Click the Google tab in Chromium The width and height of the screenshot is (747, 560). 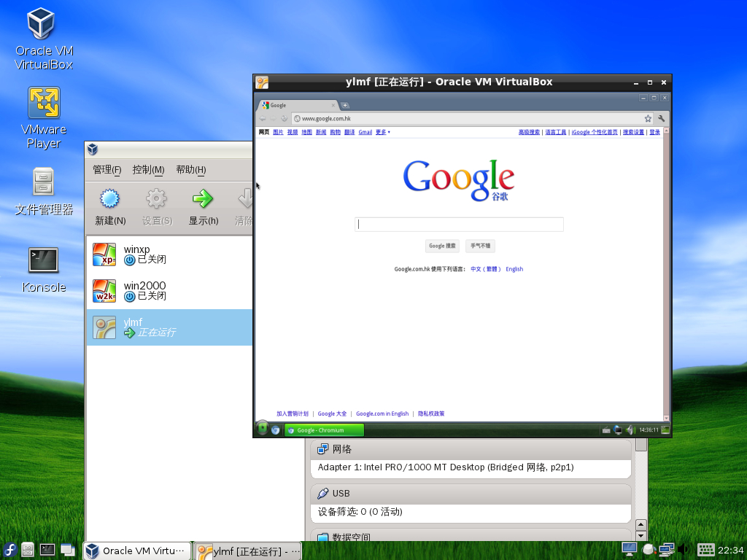(298, 105)
